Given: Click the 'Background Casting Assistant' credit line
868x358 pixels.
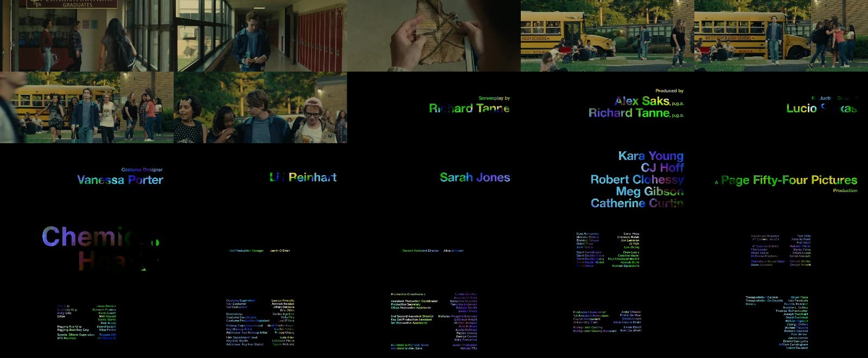Looking at the screenshot, I should coord(607,331).
